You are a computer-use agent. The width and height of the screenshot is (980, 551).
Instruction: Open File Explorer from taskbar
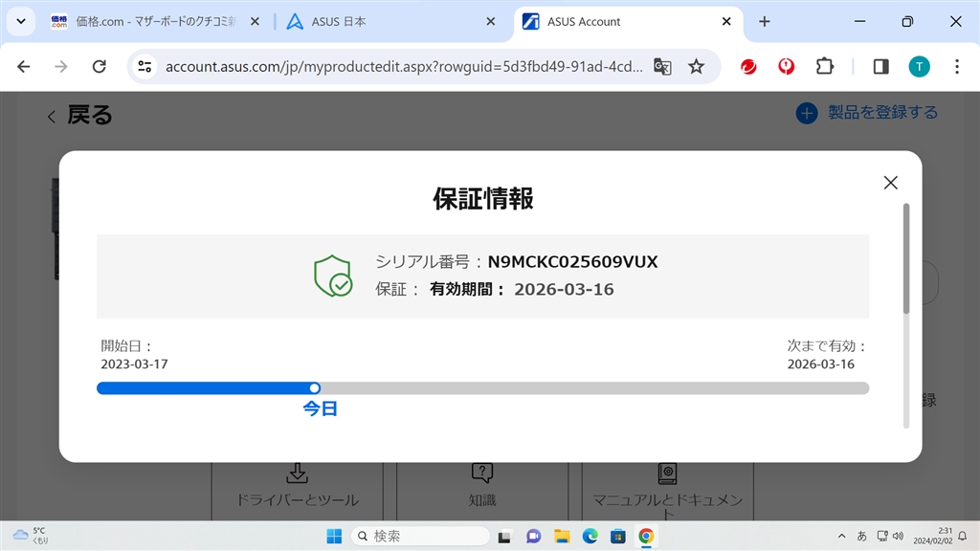coord(562,536)
